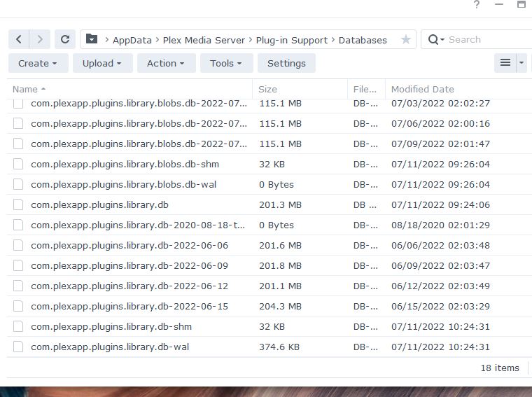Select file com.plexapp.plugins.library.db-wal
Screen dimensions: 532x397
coord(110,347)
